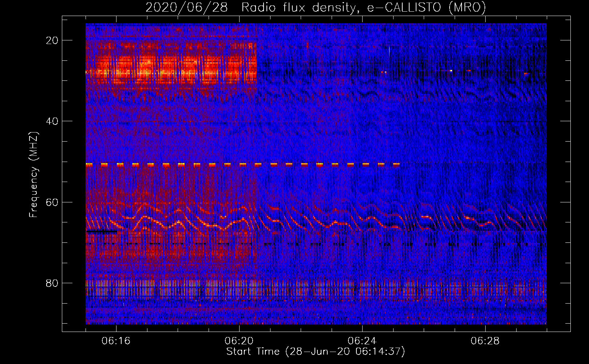Click the 06:28 time tick label

[485, 341]
